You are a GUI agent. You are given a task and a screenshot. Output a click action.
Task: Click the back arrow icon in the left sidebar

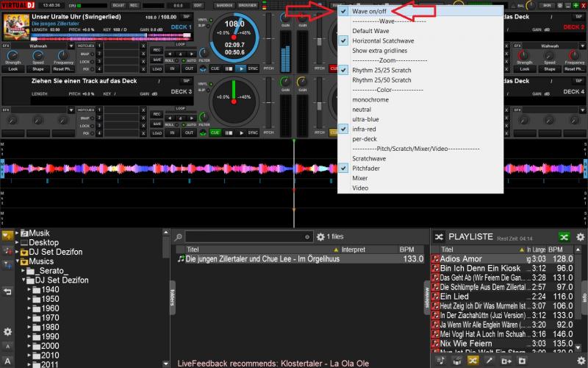pyautogui.click(x=7, y=291)
